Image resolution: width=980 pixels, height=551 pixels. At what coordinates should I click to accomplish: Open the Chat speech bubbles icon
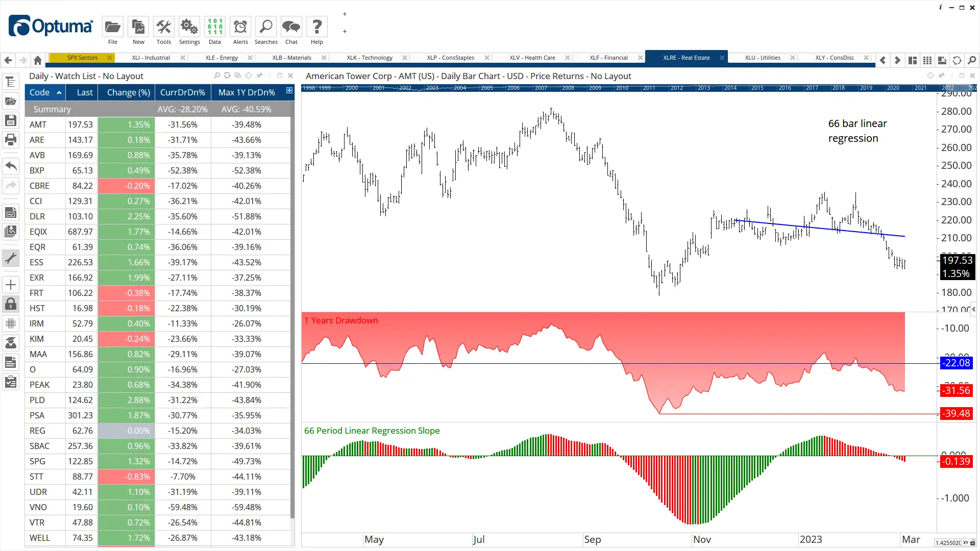tap(291, 27)
